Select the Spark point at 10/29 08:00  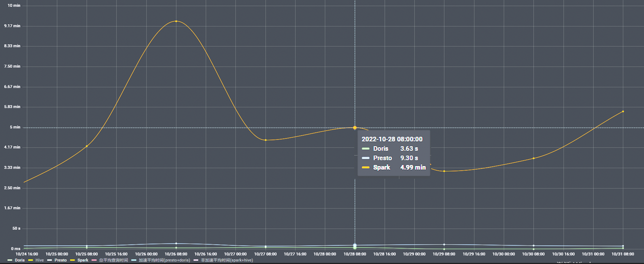click(x=444, y=171)
